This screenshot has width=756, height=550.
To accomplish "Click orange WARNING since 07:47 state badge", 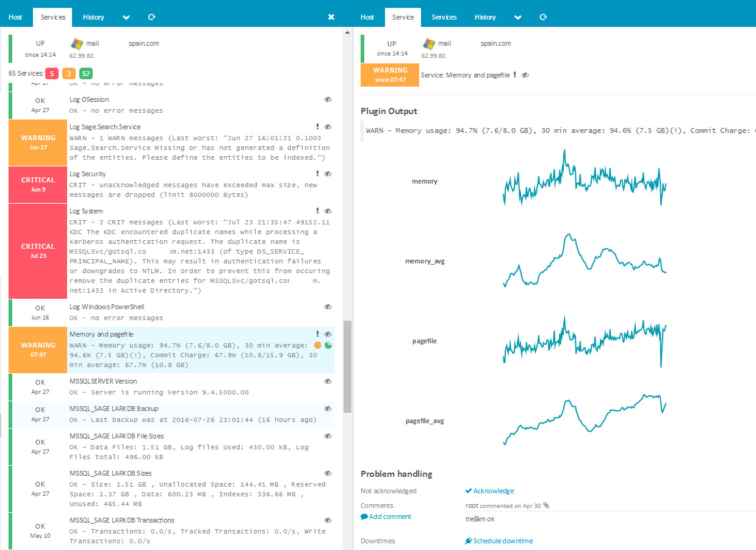I will [390, 74].
